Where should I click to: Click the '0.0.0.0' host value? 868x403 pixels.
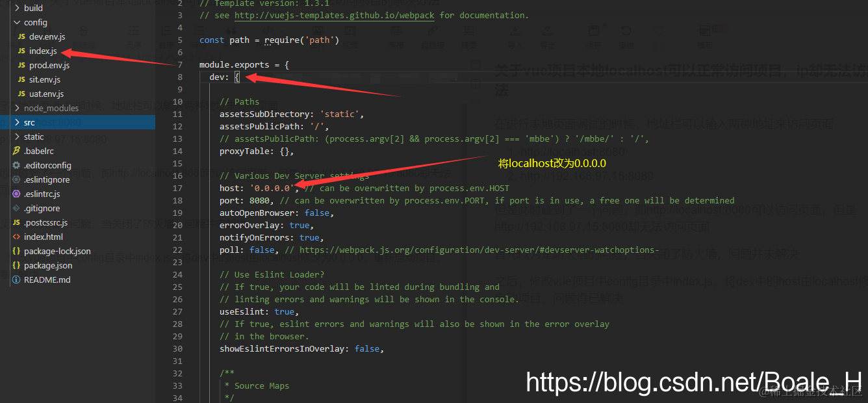tap(272, 188)
